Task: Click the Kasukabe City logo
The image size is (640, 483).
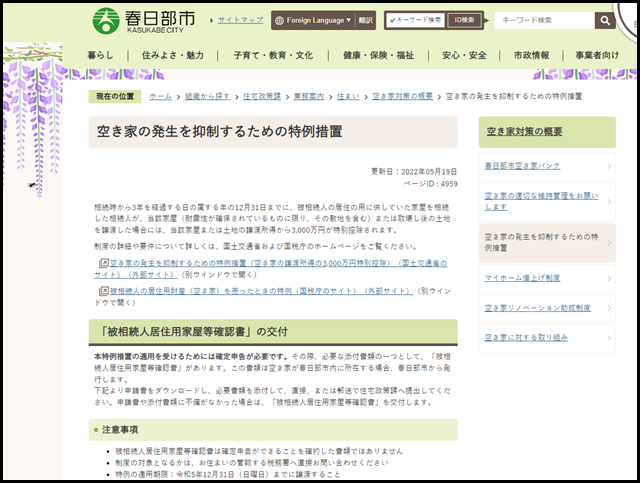Action: click(x=143, y=20)
